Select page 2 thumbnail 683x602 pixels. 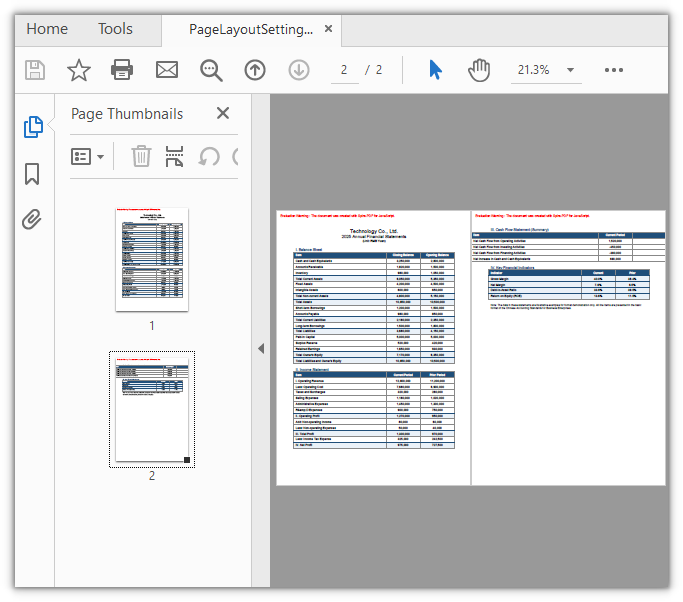[x=152, y=409]
